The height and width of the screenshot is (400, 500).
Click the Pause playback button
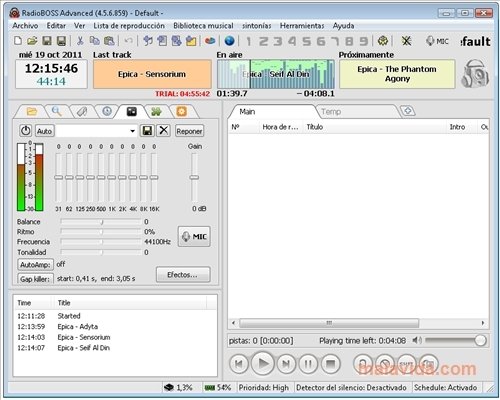[308, 364]
